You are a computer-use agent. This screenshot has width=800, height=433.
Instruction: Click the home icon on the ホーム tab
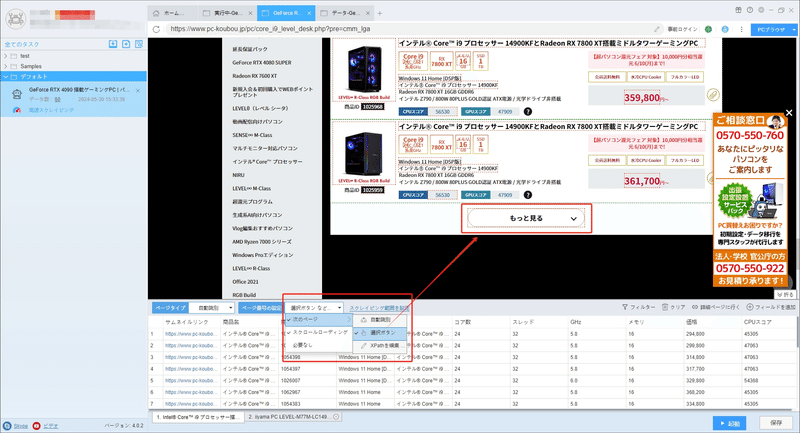pyautogui.click(x=156, y=13)
